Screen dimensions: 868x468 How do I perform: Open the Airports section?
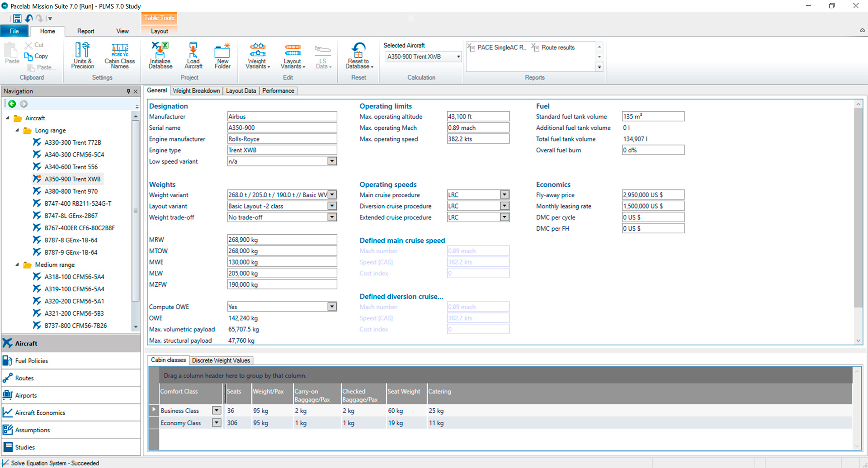pos(71,395)
